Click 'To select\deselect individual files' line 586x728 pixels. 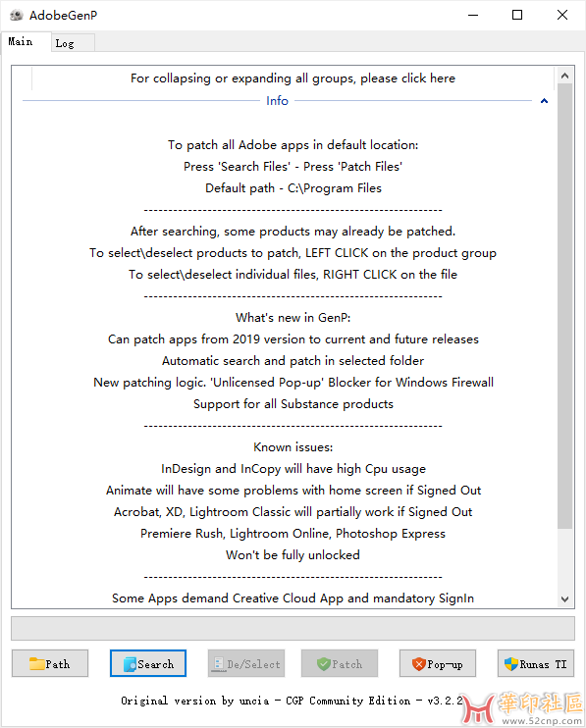(293, 275)
